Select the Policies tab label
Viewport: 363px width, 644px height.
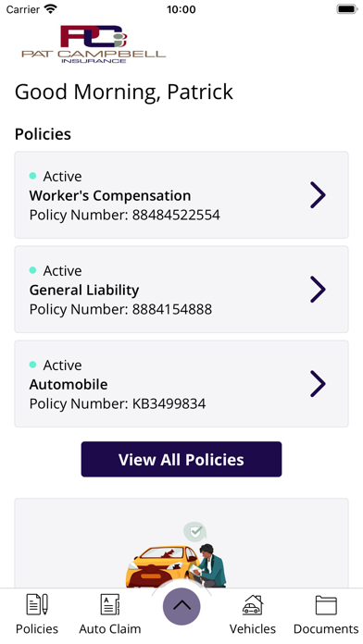coord(37,629)
